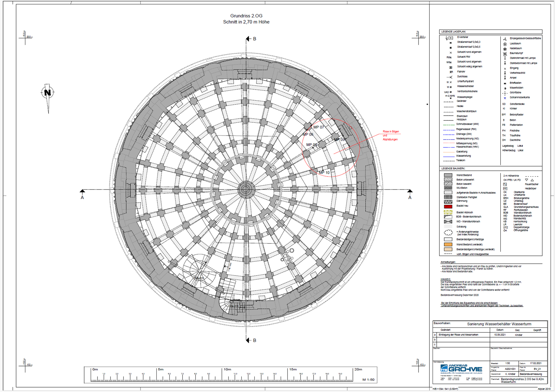Viewport: 555px width, 392px height.
Task: Click the Nadelbaum legend symbol
Action: (x=505, y=49)
